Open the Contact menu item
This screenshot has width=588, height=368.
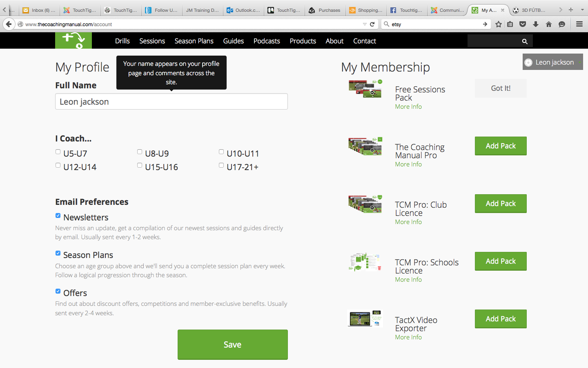click(365, 41)
